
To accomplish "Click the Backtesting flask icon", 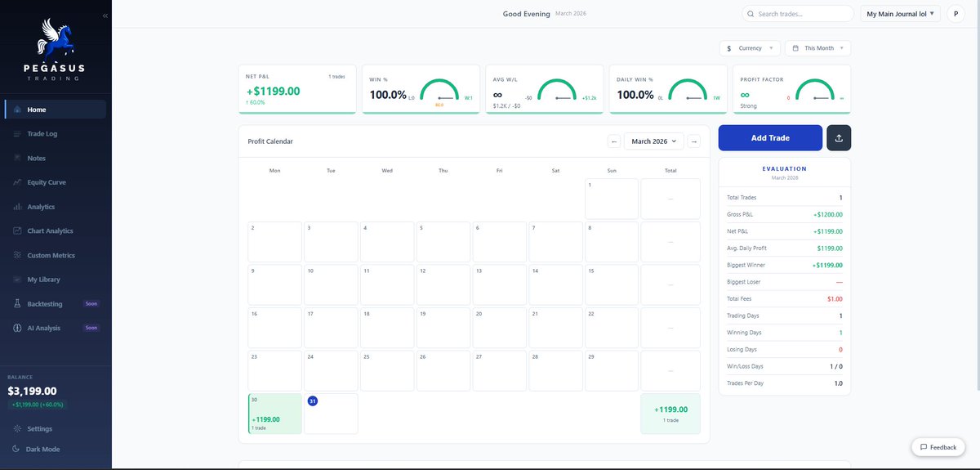I will [x=17, y=303].
